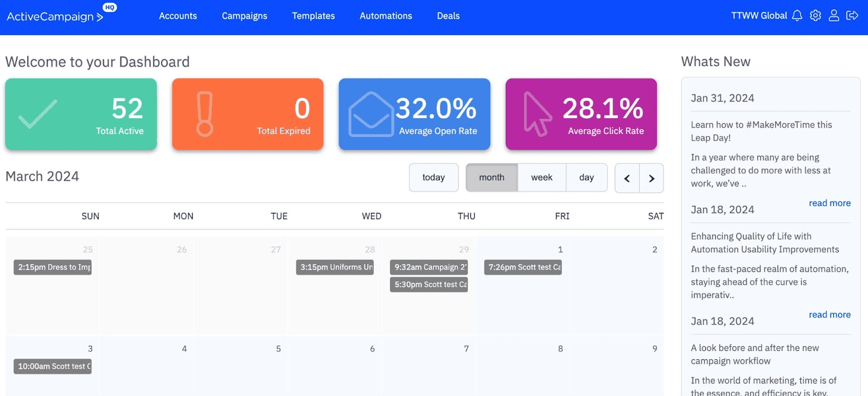Click the Total Expired exclamation icon

click(x=205, y=114)
